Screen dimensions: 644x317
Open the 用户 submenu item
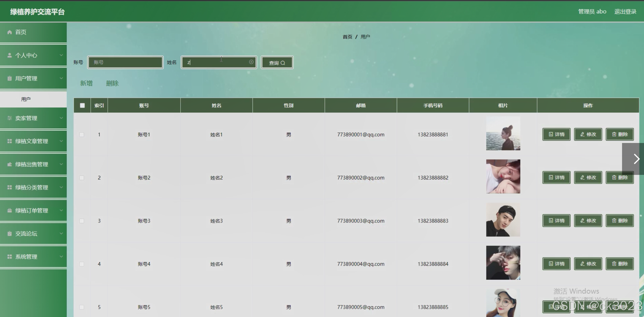point(26,99)
